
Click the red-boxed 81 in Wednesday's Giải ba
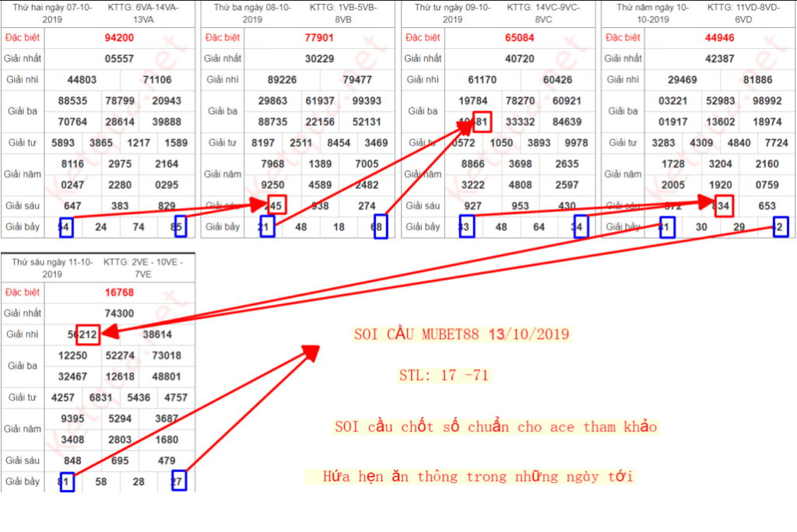pos(482,122)
